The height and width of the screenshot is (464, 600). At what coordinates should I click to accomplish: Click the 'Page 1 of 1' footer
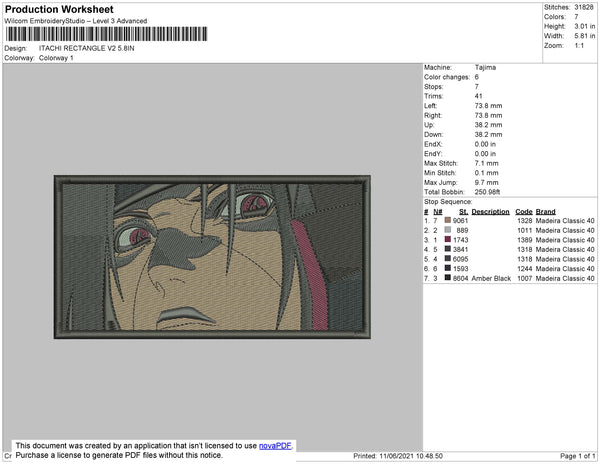(578, 456)
